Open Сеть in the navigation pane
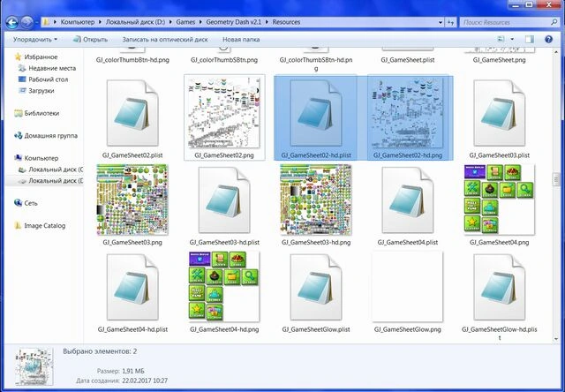 pos(26,203)
